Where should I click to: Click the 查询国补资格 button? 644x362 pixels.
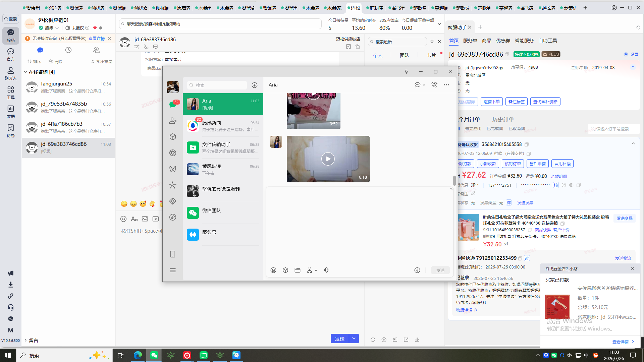point(545,102)
